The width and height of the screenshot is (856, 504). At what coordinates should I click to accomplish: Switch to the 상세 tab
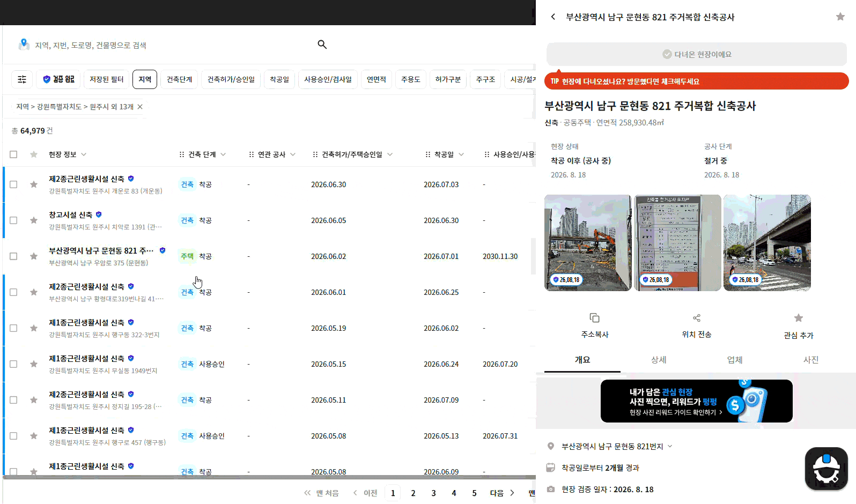coord(659,360)
